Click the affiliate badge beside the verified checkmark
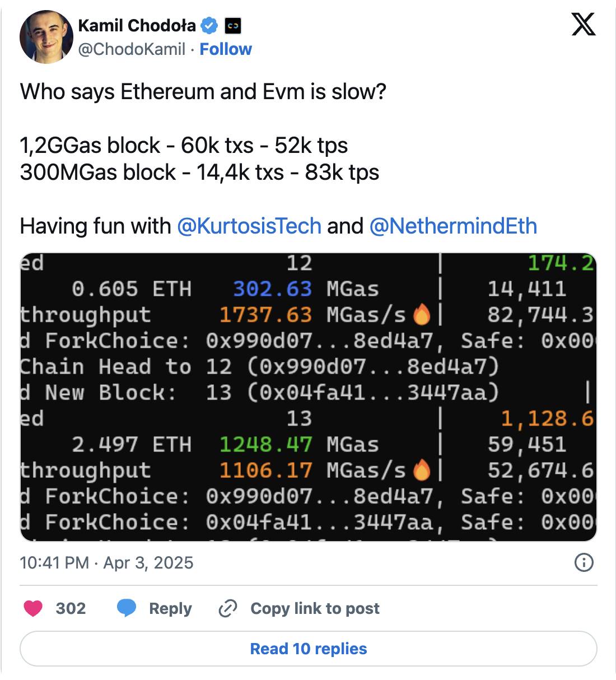Viewport: 616px width, 680px height. (232, 26)
